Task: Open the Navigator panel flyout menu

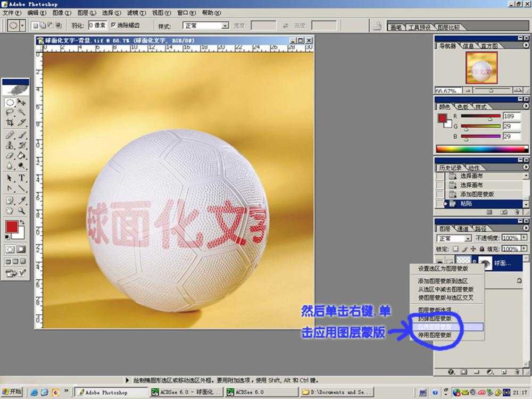Action: tap(526, 45)
